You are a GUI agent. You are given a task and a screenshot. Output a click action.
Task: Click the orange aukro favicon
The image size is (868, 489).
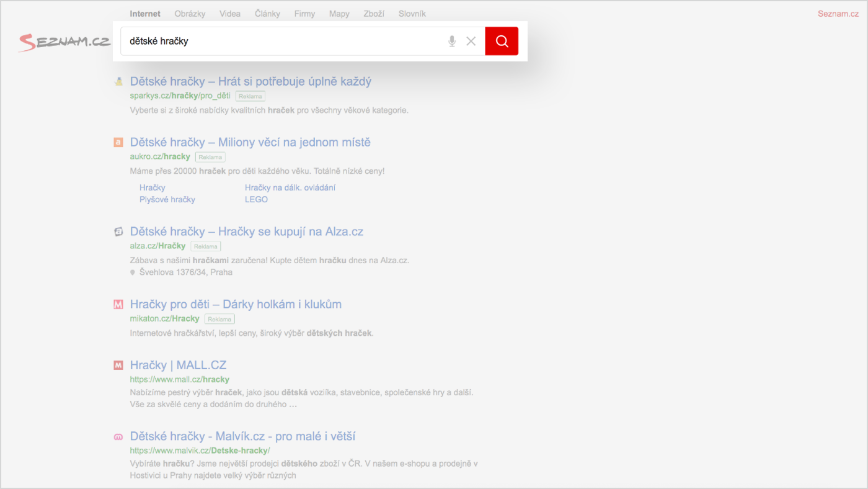coord(118,143)
